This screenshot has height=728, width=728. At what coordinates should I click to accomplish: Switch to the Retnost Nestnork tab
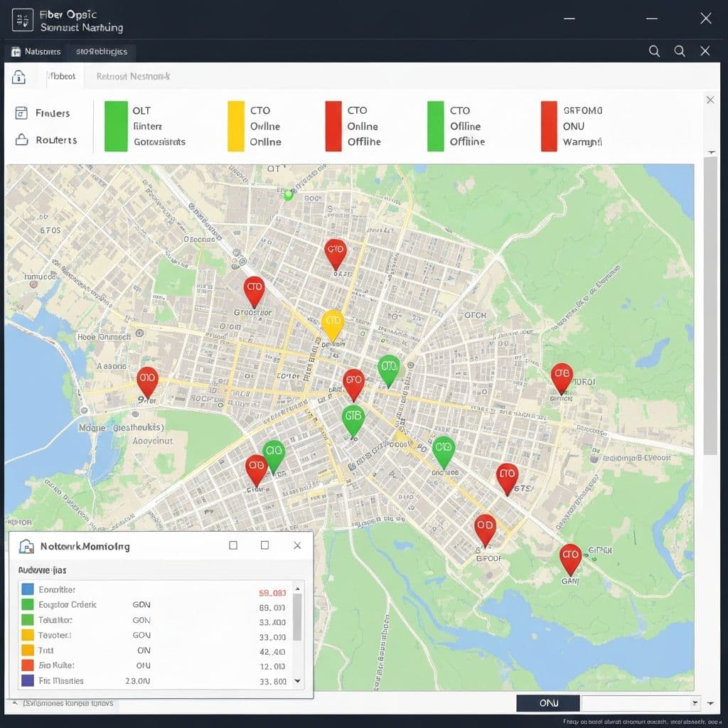133,76
